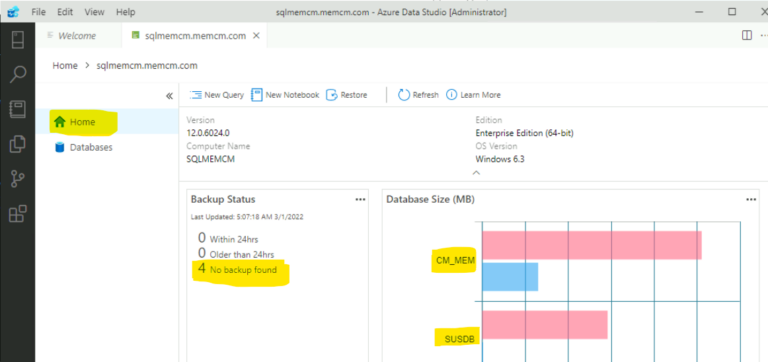Click the sqlmemcm.memcm.com breadcrumb
The image size is (768, 362).
tap(147, 65)
